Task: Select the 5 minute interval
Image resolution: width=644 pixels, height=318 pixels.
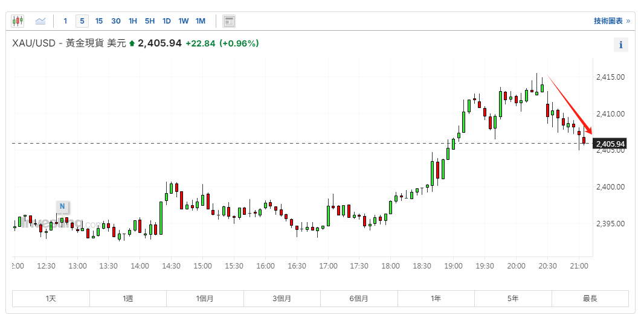Action: [x=82, y=21]
